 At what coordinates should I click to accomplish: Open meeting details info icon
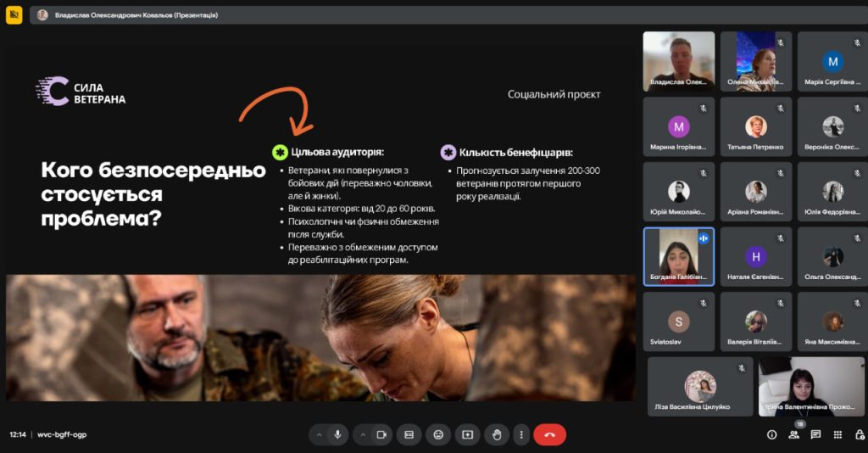pyautogui.click(x=771, y=434)
